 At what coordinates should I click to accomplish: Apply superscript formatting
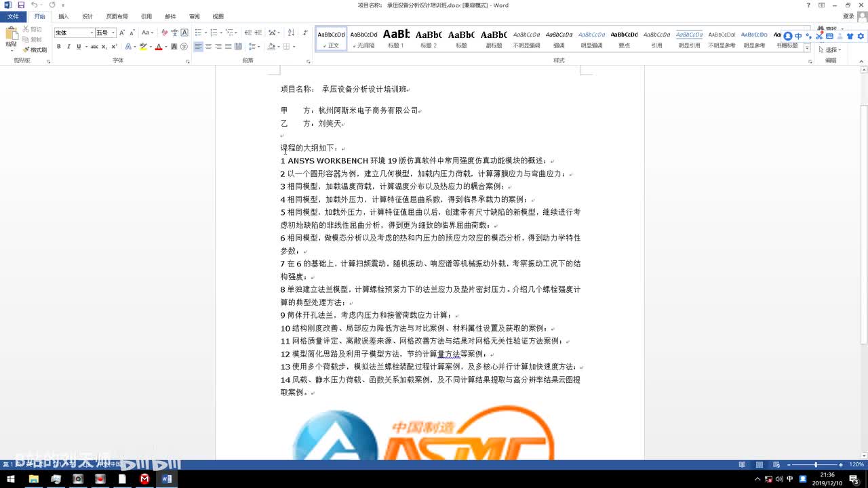pos(114,47)
